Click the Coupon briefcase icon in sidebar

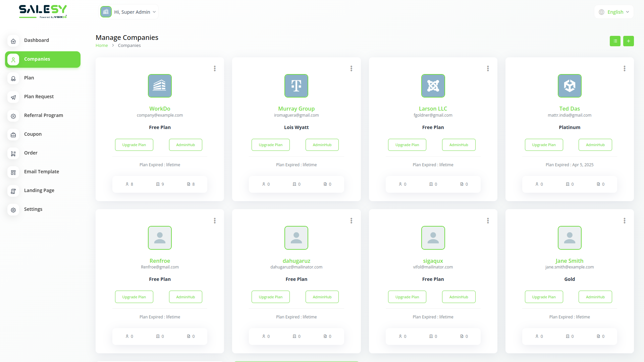point(13,135)
